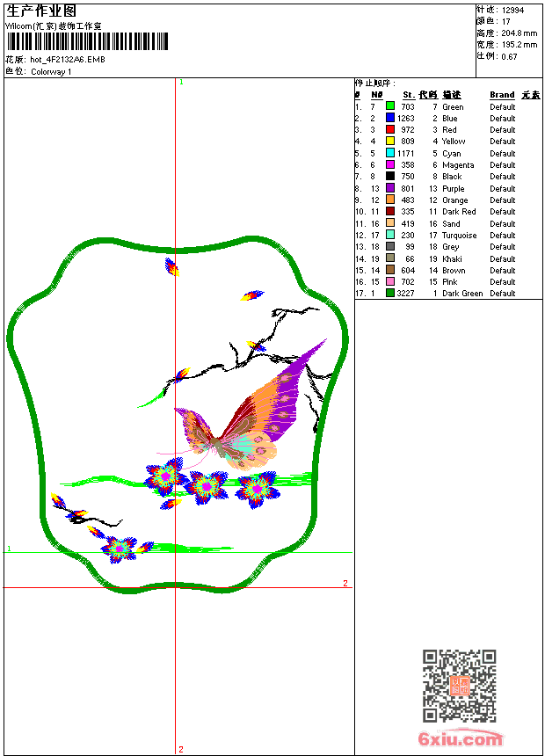Screen dimensions: 545x756
Task: Choose the Sand color swatch
Action: [390, 223]
